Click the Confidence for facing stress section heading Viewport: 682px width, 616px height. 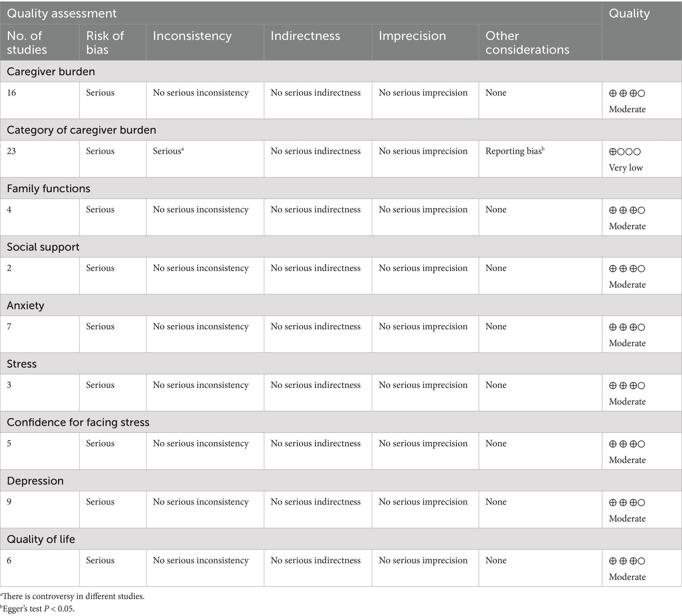click(78, 422)
